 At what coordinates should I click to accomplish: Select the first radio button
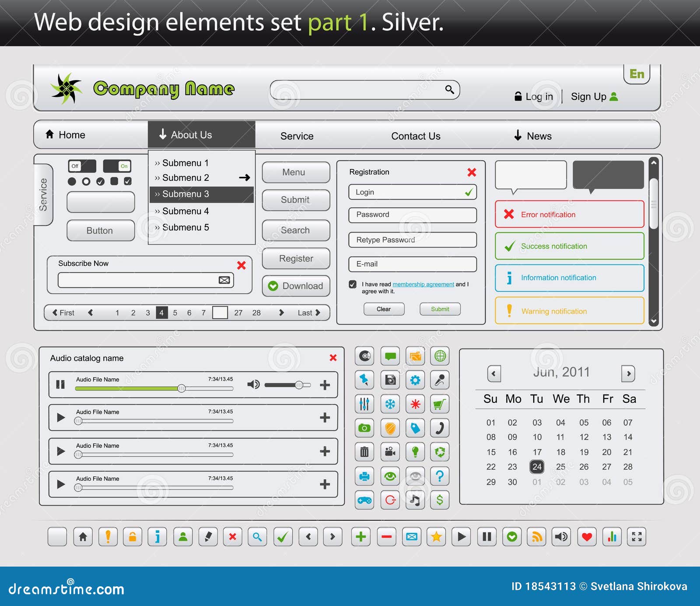72,182
